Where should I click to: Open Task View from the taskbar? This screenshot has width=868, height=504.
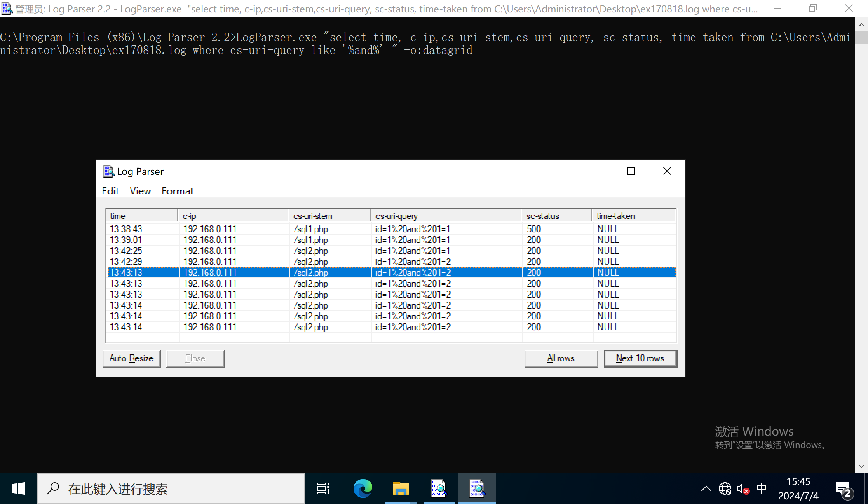[x=323, y=488]
